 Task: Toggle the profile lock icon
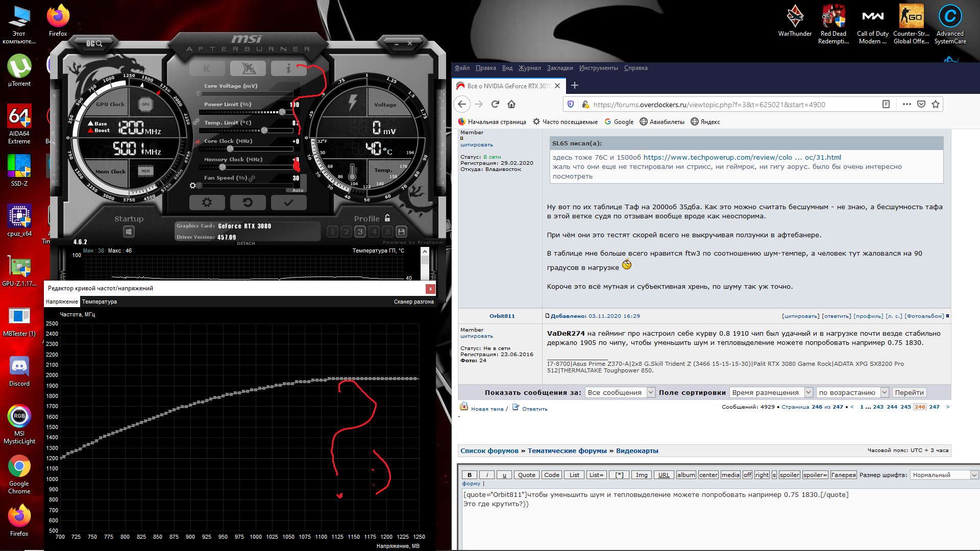click(387, 218)
